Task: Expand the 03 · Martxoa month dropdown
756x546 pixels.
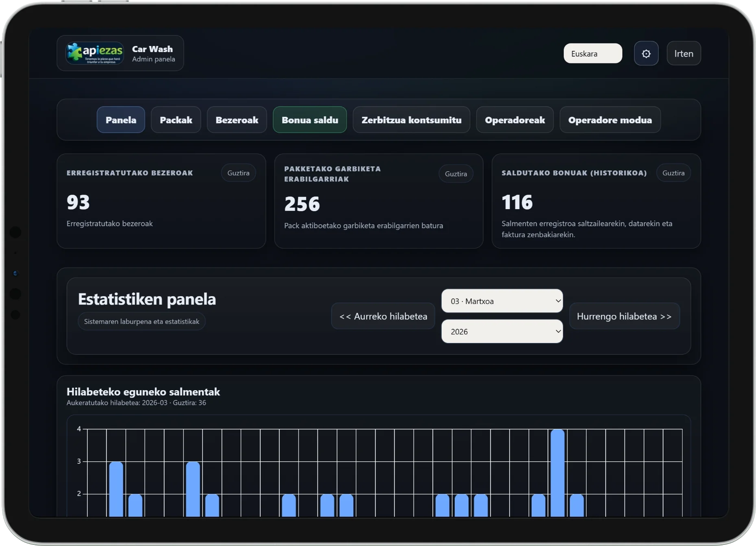Action: click(502, 301)
